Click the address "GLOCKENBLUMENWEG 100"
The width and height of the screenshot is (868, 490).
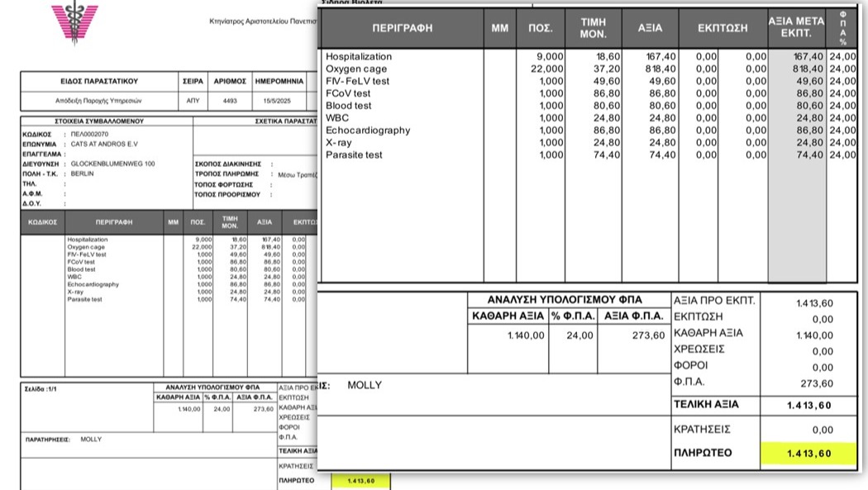pyautogui.click(x=113, y=164)
